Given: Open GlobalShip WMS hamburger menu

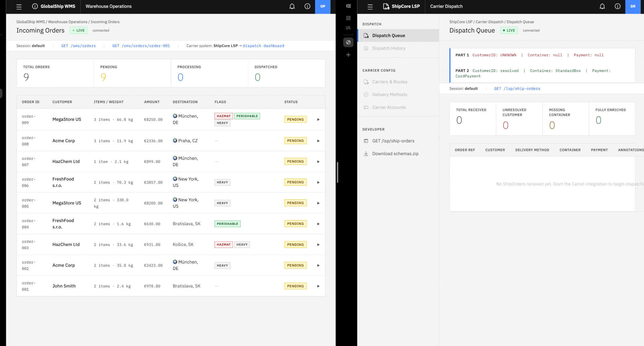Looking at the screenshot, I should [19, 6].
